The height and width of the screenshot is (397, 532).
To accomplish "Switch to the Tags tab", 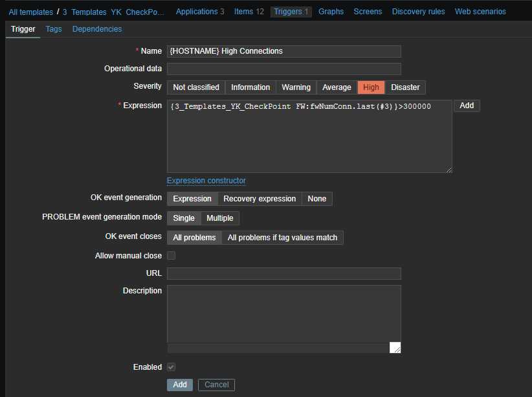I will [x=54, y=29].
